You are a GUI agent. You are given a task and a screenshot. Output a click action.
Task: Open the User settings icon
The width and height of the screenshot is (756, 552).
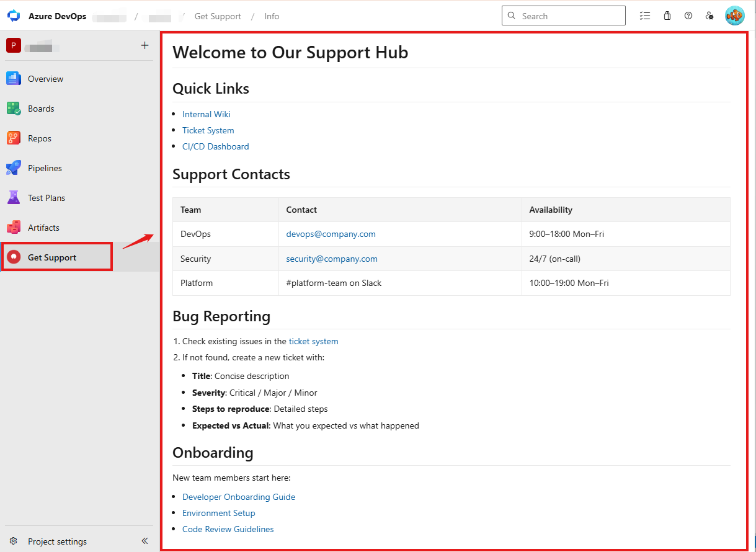tap(709, 16)
